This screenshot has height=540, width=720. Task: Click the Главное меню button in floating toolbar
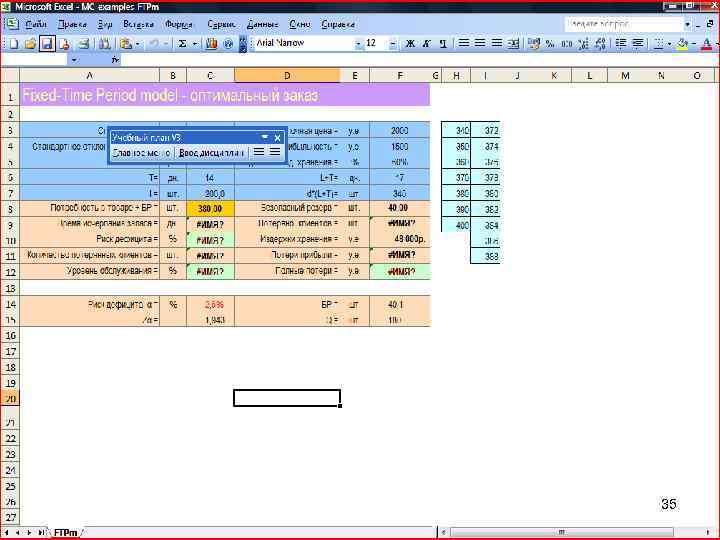click(142, 152)
